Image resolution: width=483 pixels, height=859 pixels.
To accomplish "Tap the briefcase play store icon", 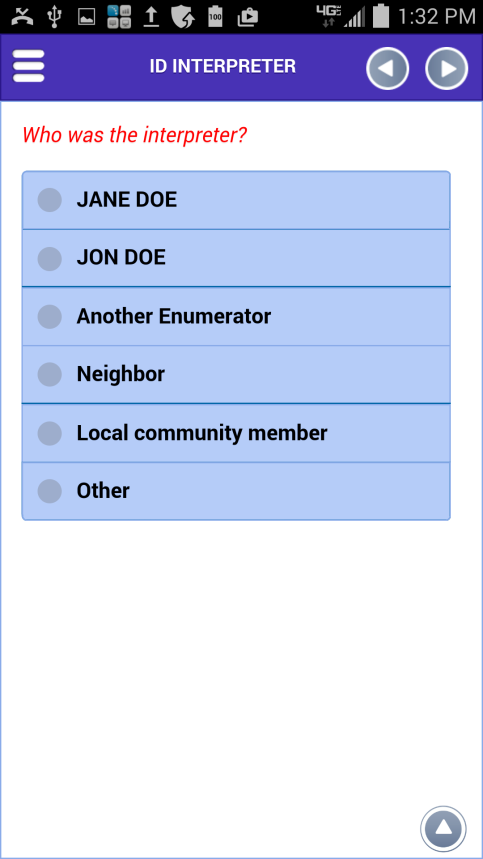I will tap(248, 17).
